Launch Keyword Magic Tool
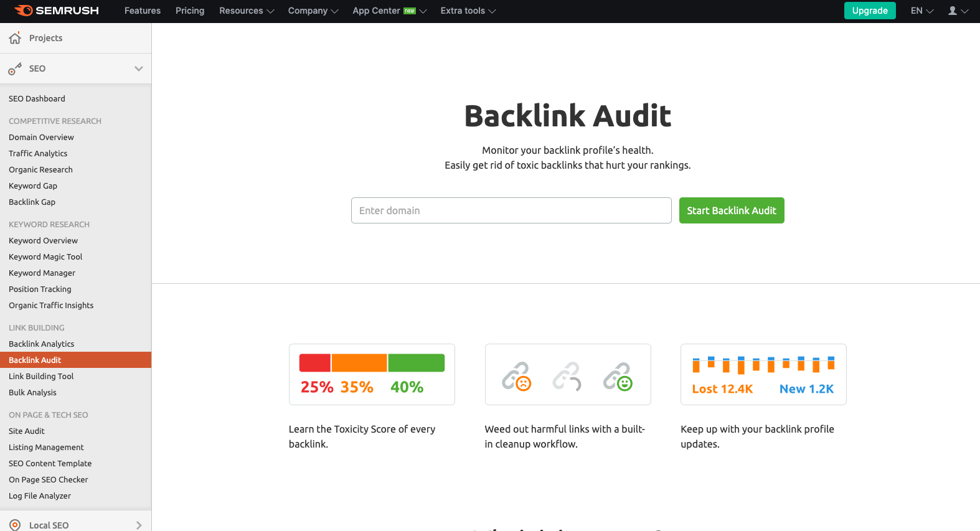The height and width of the screenshot is (531, 980). (x=45, y=256)
